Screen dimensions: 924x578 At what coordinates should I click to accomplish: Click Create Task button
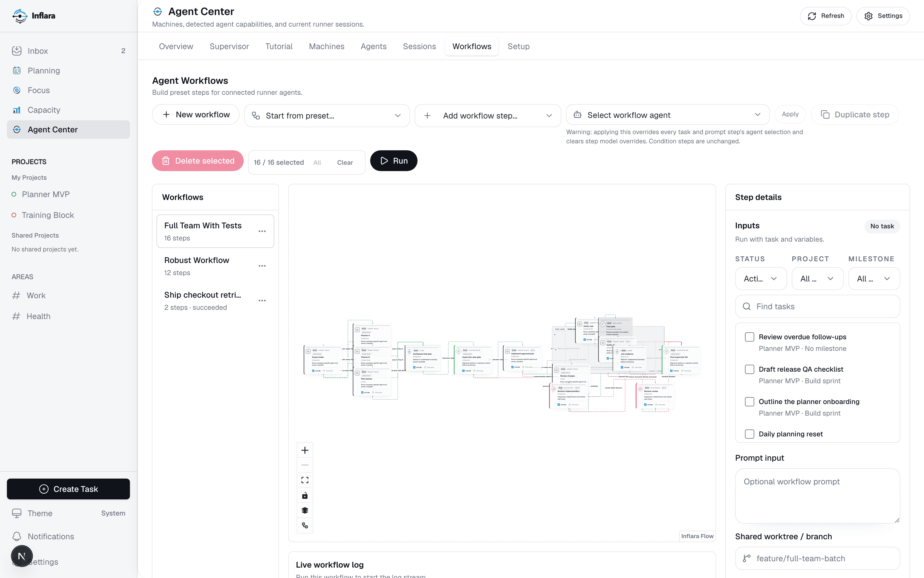(68, 489)
